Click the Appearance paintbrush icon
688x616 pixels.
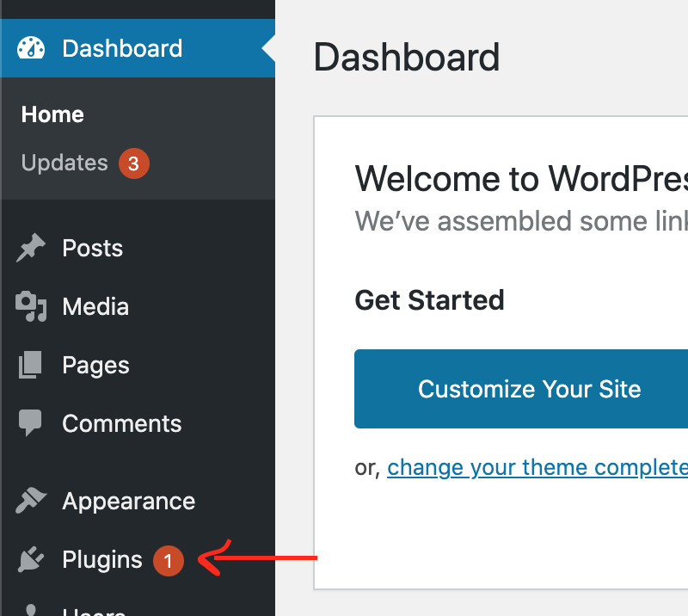pyautogui.click(x=31, y=500)
